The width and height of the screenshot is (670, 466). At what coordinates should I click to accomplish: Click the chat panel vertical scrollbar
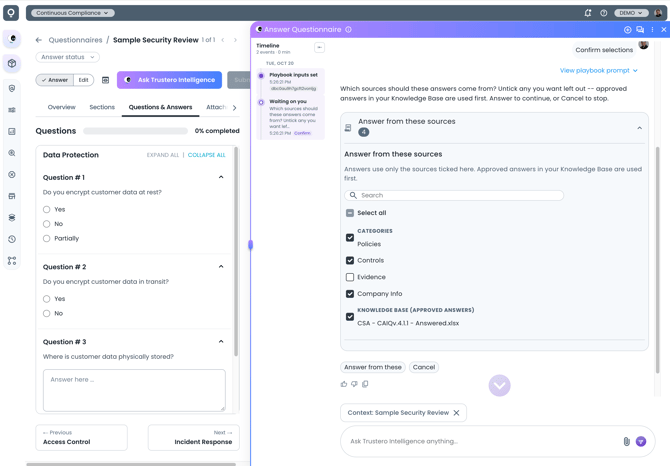[x=658, y=261]
